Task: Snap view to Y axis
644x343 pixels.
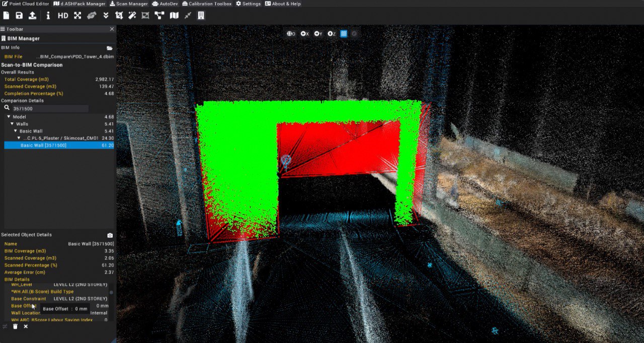Action: (x=318, y=34)
